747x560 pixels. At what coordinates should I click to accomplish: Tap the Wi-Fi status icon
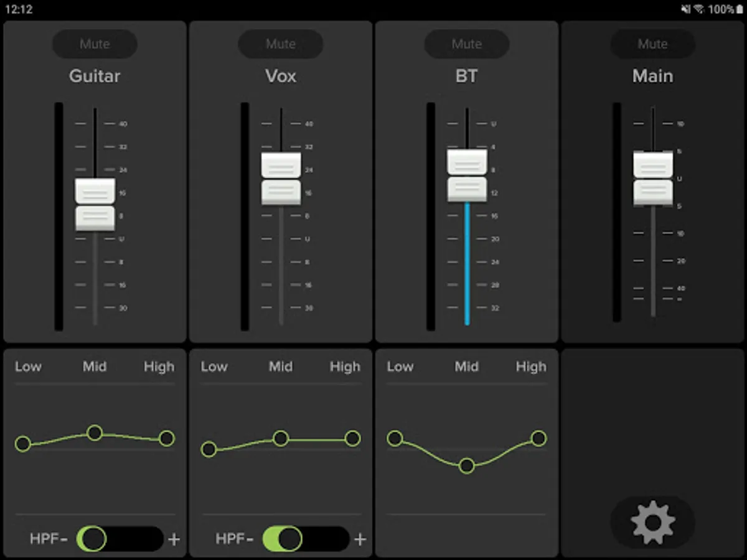[x=698, y=9]
